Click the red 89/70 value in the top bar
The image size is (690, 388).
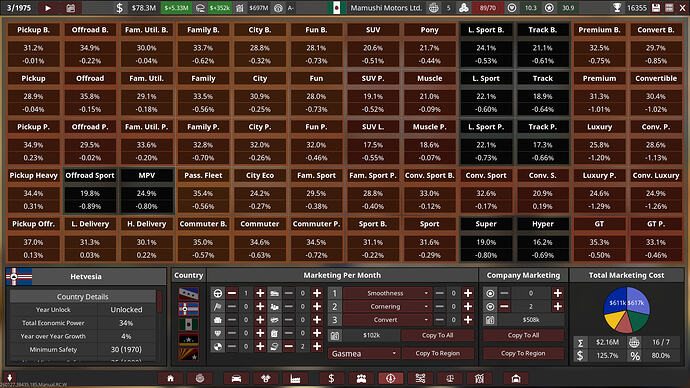coord(488,8)
